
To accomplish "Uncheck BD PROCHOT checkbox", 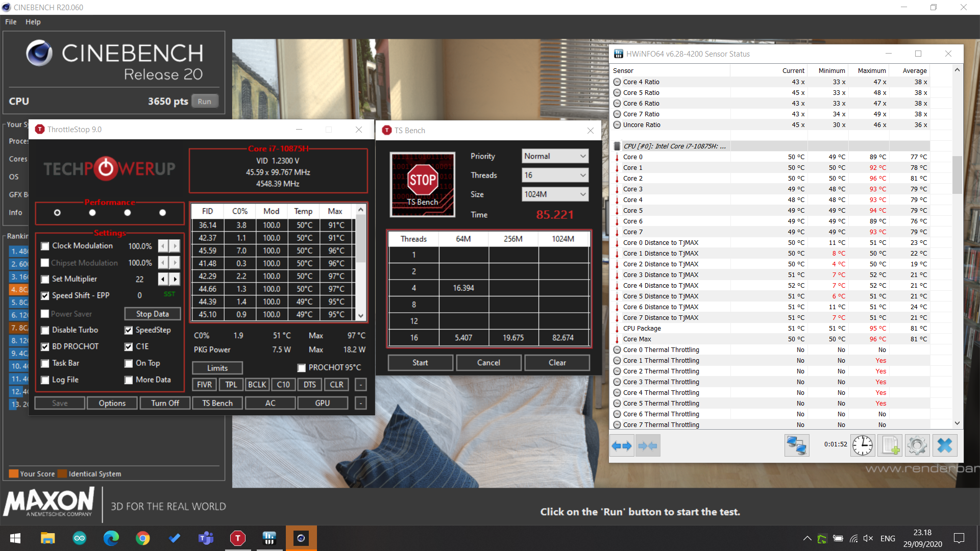I will 45,347.
